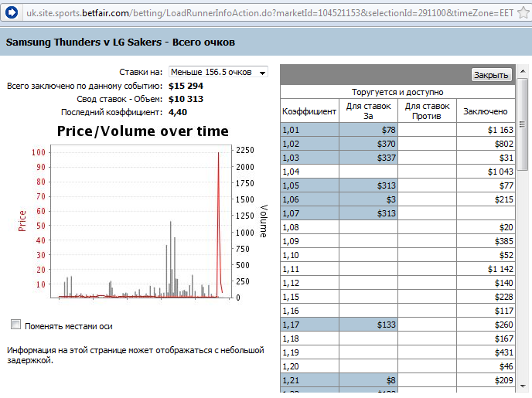Select the 1,15 coefficient cell
Screen dimensions: 532x398
(310, 297)
